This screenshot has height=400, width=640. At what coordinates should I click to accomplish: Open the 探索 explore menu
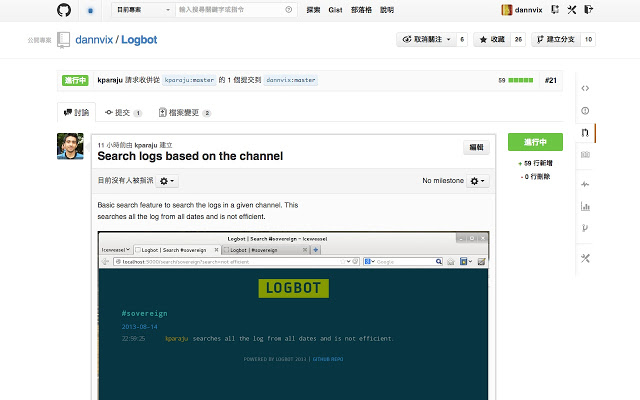point(313,10)
